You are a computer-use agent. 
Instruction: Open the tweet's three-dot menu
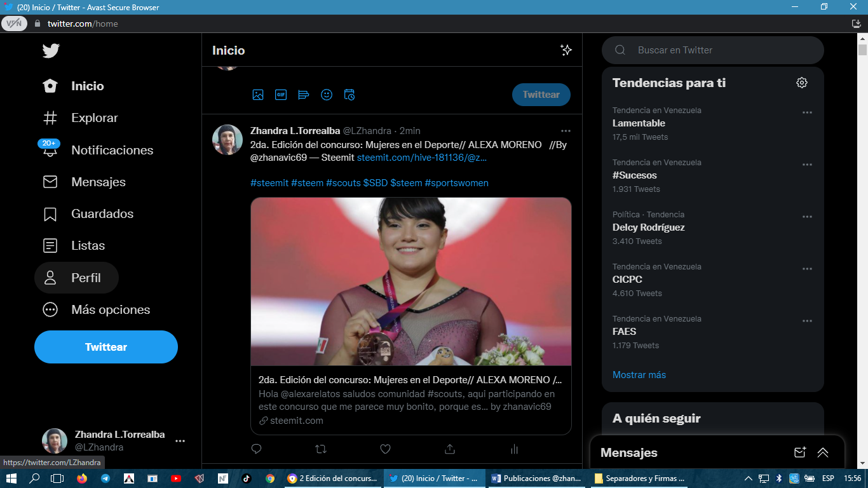[x=566, y=131]
